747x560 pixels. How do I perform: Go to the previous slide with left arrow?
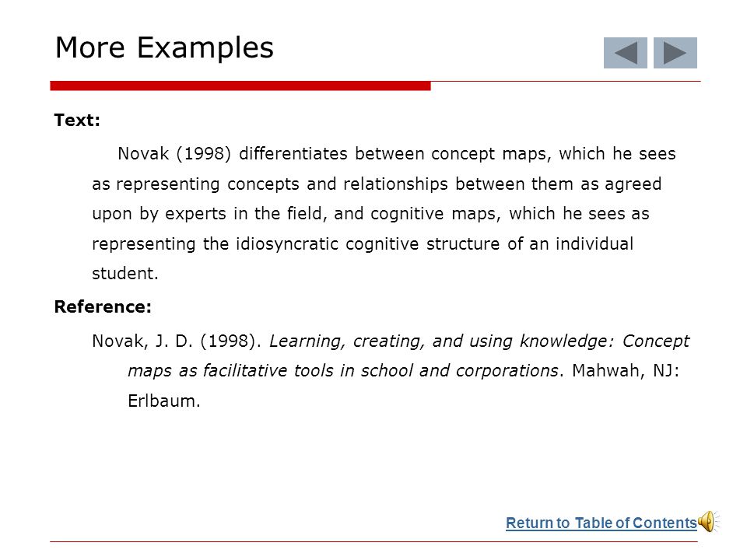(x=625, y=53)
